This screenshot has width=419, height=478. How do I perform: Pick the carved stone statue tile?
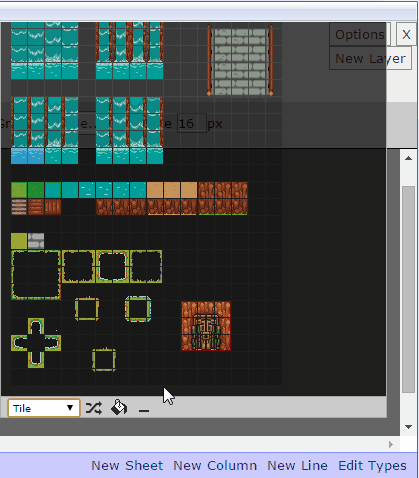coord(206,326)
